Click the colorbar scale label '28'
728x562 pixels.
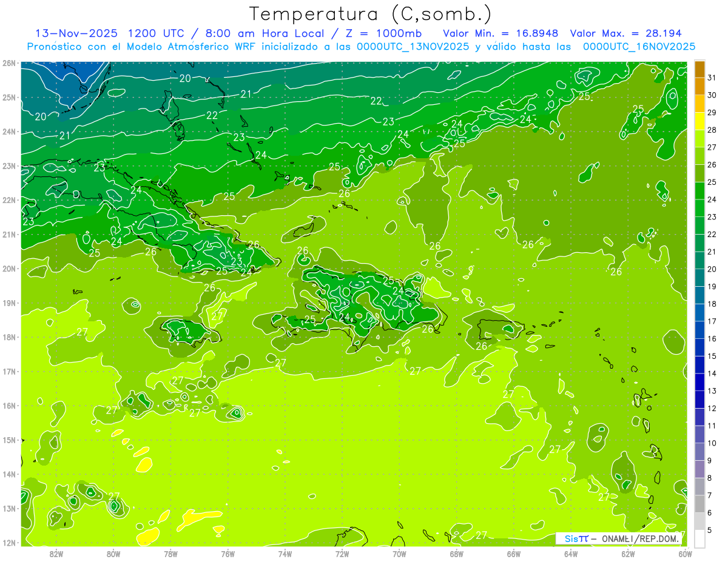712,130
